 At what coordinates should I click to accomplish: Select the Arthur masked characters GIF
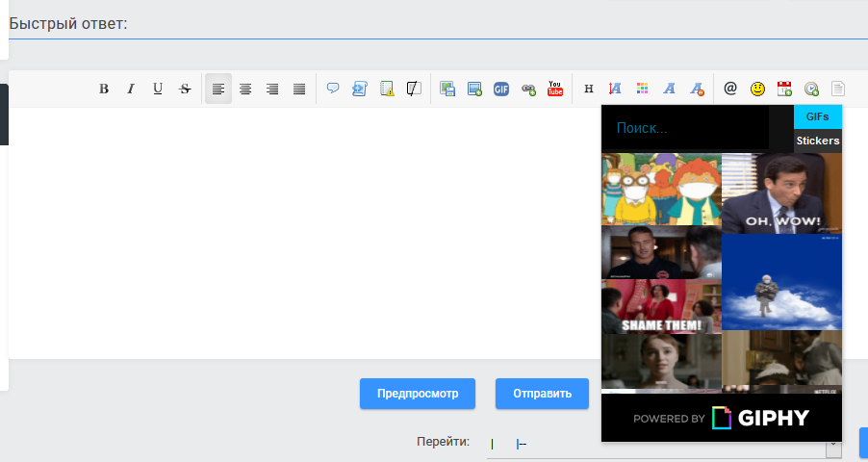coord(661,190)
